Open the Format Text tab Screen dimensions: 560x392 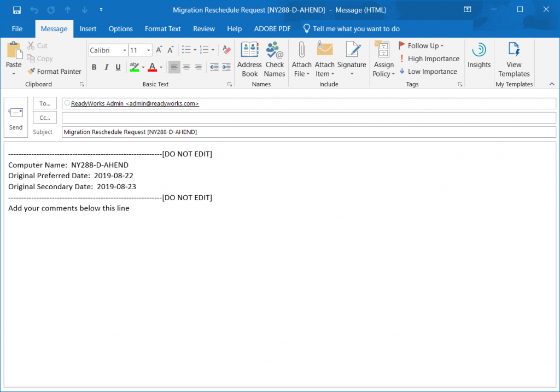[162, 28]
